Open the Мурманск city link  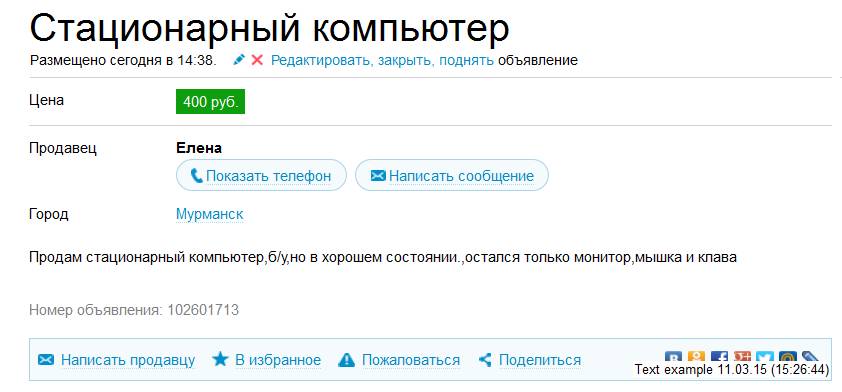(x=209, y=214)
